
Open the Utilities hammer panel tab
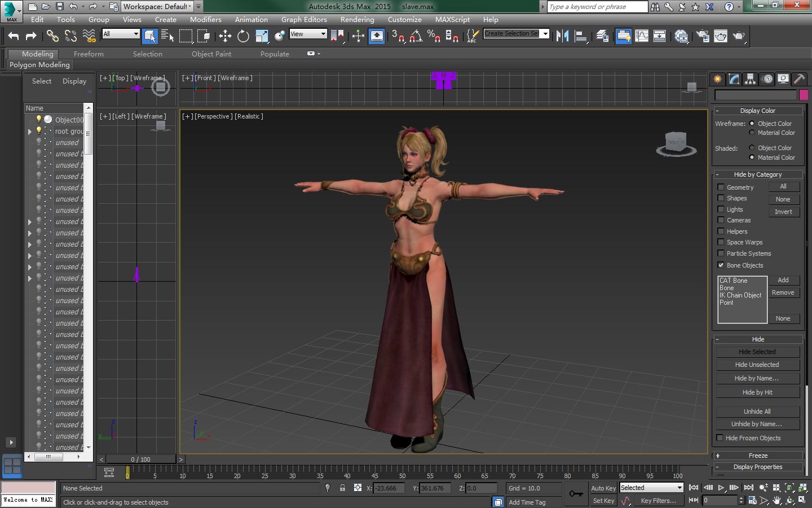(x=799, y=79)
